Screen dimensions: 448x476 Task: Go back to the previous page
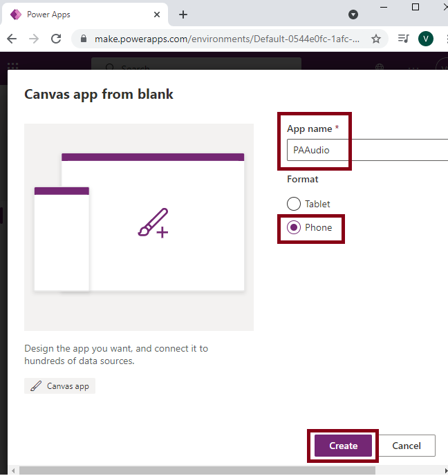click(12, 39)
